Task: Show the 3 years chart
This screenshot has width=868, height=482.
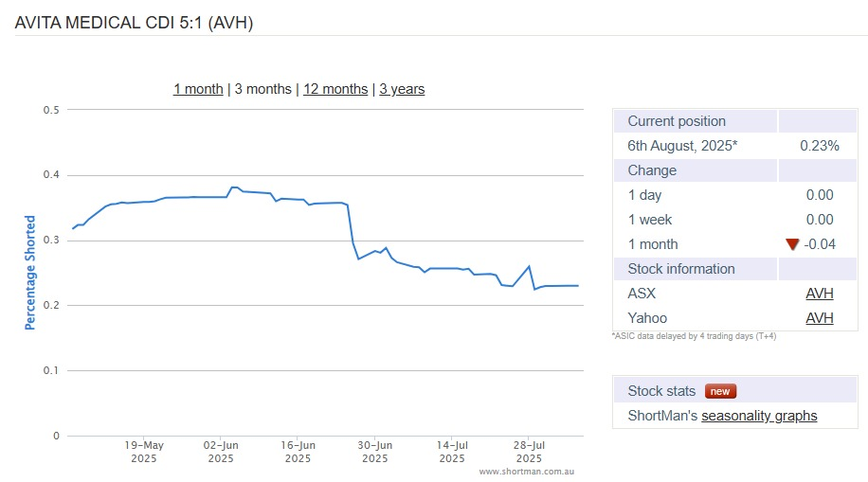Action: (402, 89)
